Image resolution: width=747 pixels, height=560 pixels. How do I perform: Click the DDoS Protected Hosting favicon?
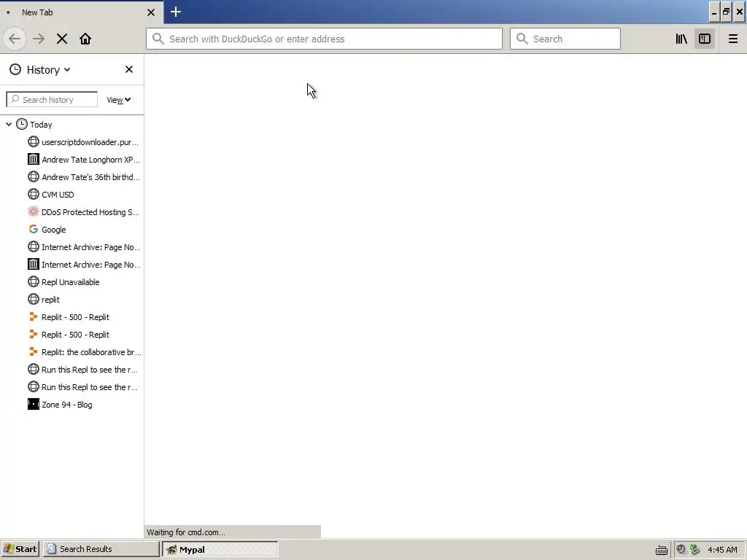[x=34, y=211]
